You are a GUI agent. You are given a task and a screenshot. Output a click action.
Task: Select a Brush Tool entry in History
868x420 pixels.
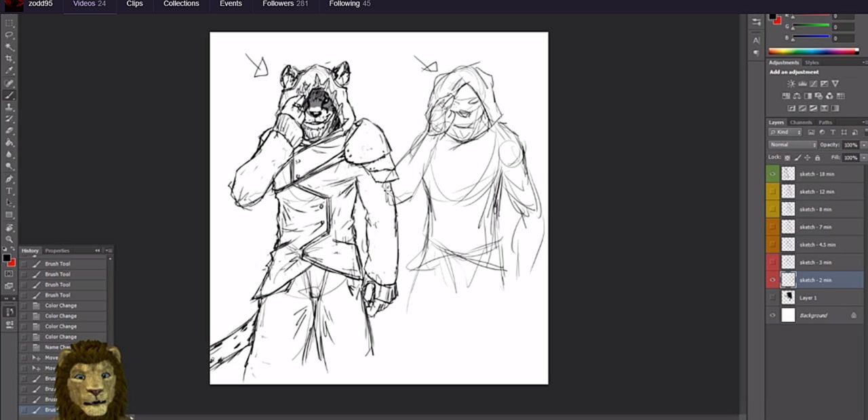[x=58, y=264]
